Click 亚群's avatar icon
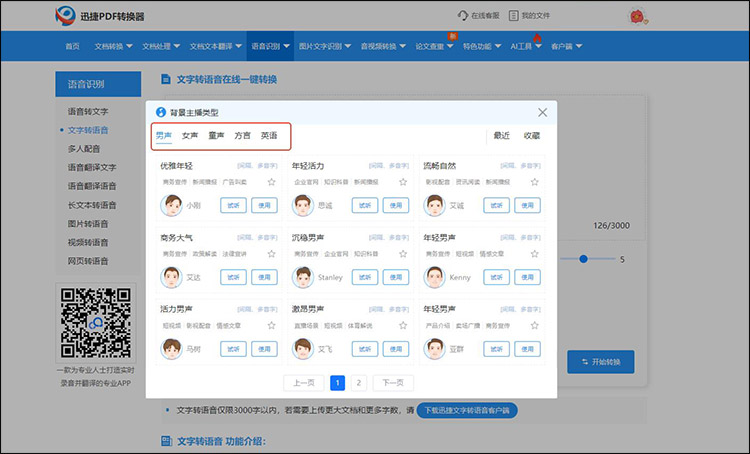Screen dimensions: 750x454 pos(434,349)
